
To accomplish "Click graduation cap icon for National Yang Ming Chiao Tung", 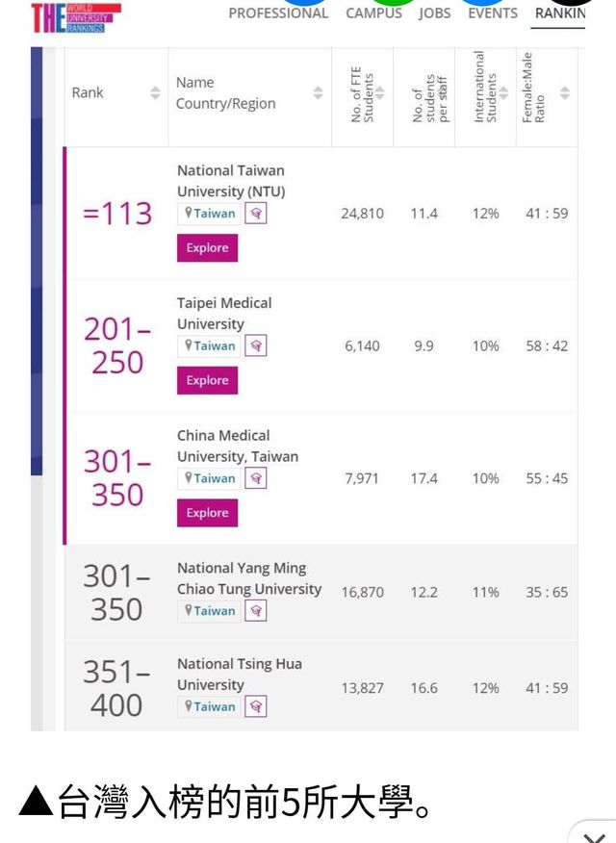I will click(256, 611).
